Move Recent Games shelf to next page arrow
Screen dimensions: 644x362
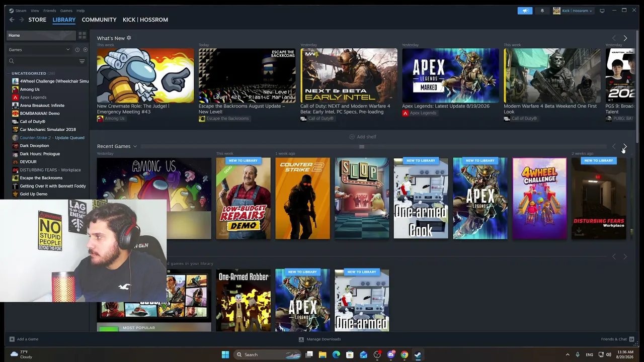click(x=625, y=146)
